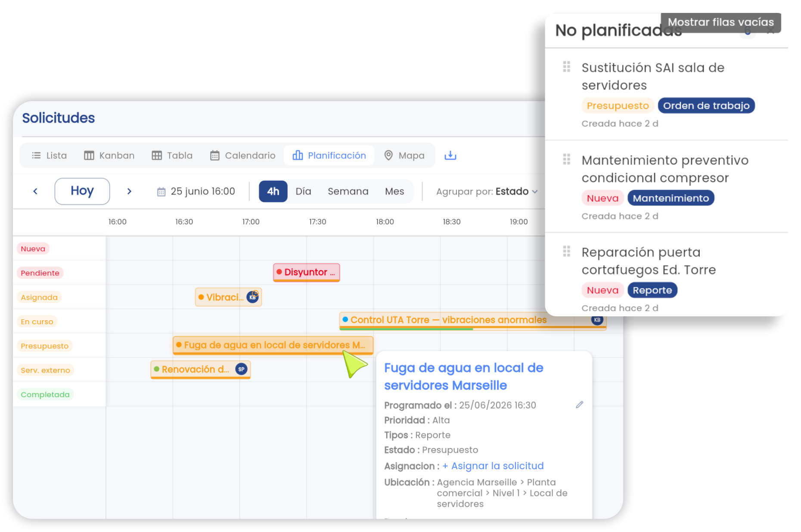The width and height of the screenshot is (801, 532).
Task: Open Reparación puerta cortafuegos Ed. Torre card
Action: tap(666, 275)
